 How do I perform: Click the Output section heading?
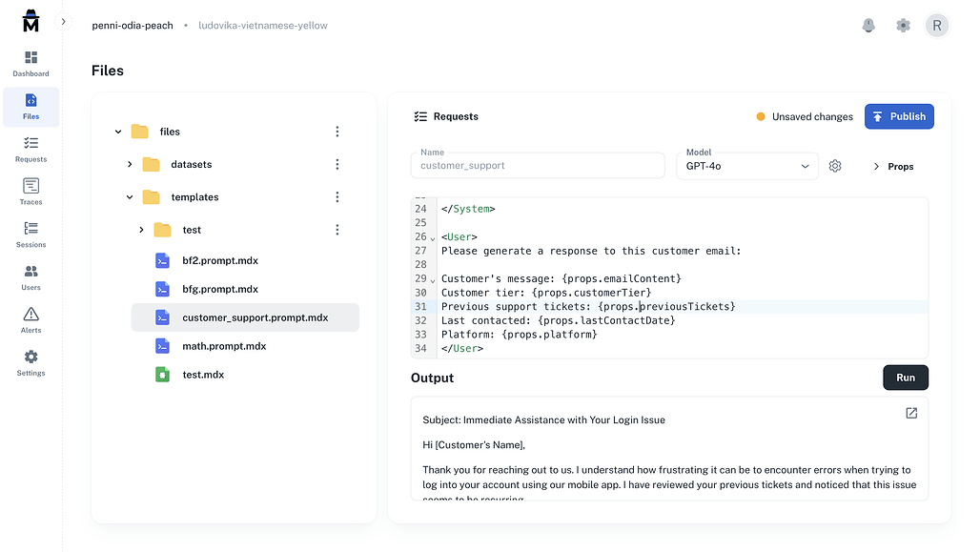click(432, 378)
